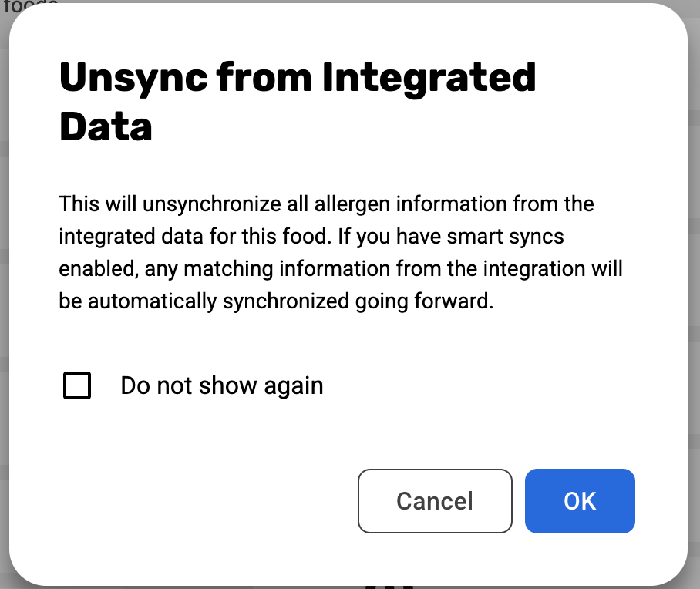Tick the 'Do not show again' checkbox
Viewport: 700px width, 589px height.
[77, 385]
